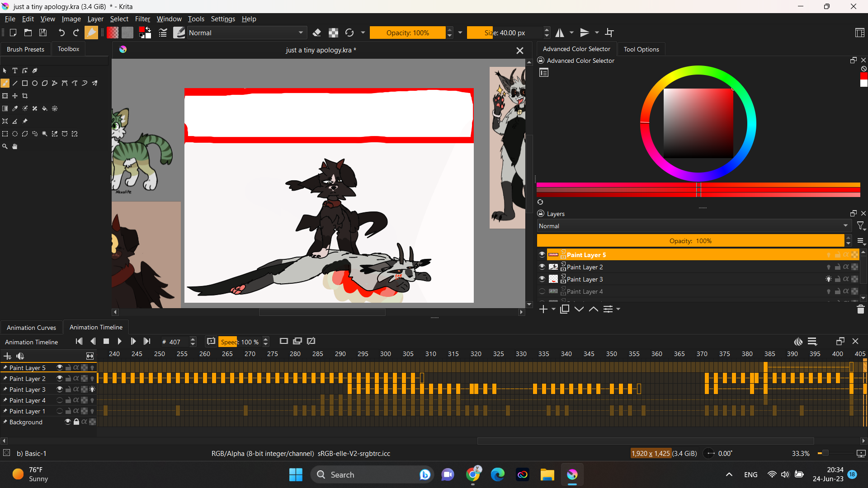This screenshot has height=488, width=868.
Task: Expand the layer blend mode Normal dropdown
Action: pos(693,226)
